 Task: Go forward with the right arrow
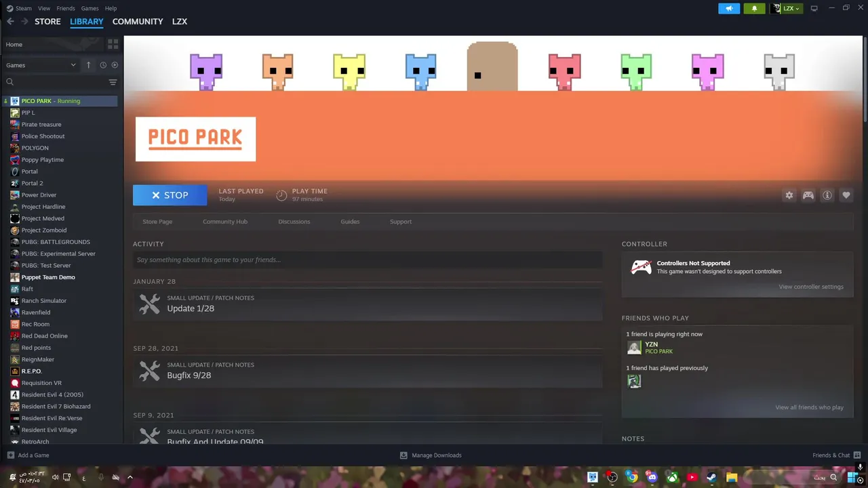[24, 22]
